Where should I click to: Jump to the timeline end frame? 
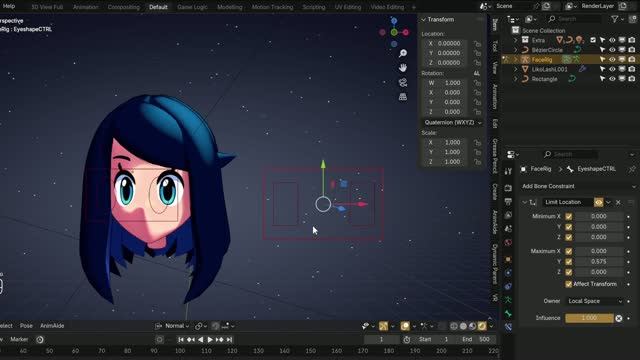[230, 340]
